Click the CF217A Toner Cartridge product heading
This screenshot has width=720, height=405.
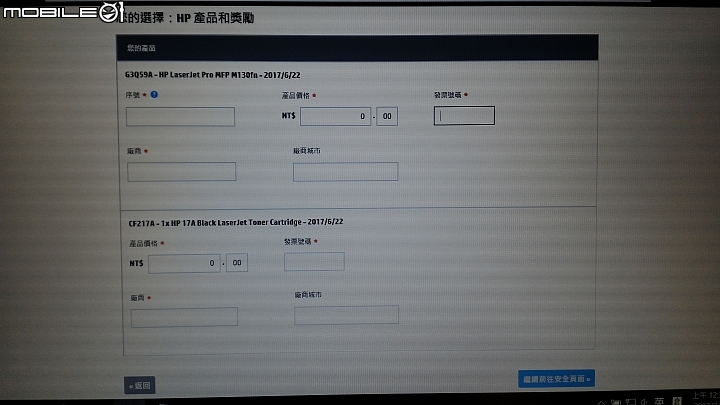pyautogui.click(x=236, y=222)
